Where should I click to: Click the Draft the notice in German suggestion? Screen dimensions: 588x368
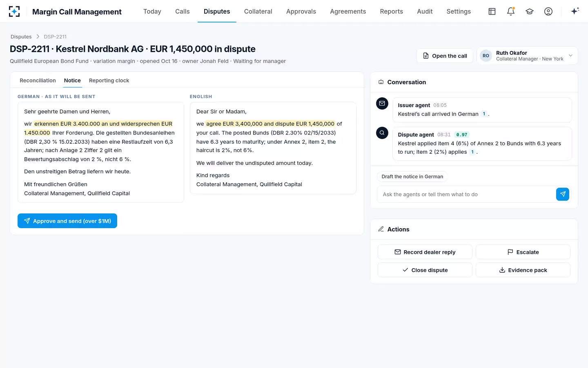point(412,177)
